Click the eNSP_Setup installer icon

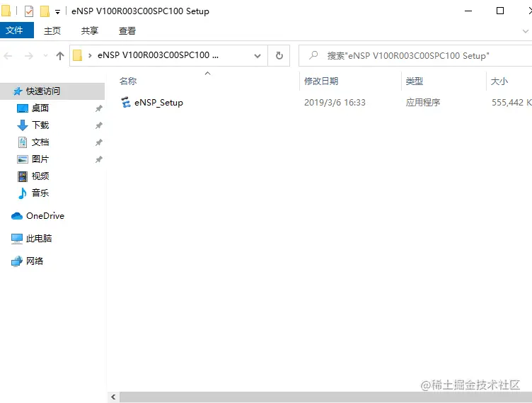click(126, 102)
